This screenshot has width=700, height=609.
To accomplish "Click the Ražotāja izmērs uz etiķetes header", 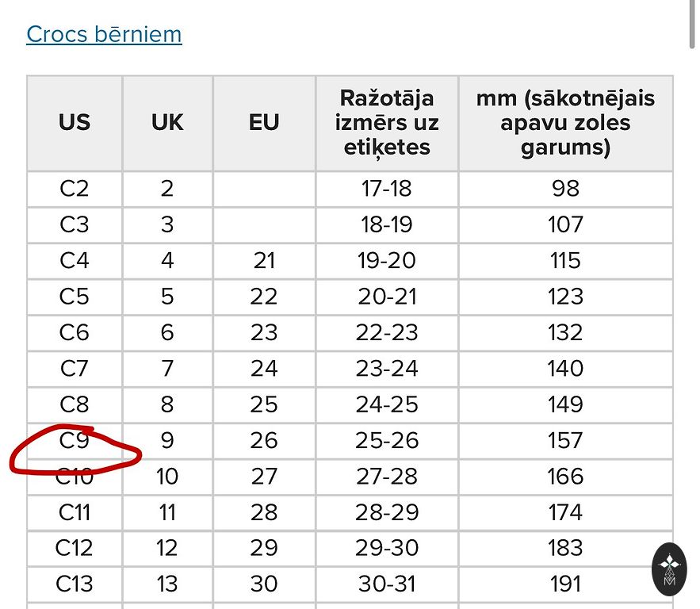I will [387, 123].
